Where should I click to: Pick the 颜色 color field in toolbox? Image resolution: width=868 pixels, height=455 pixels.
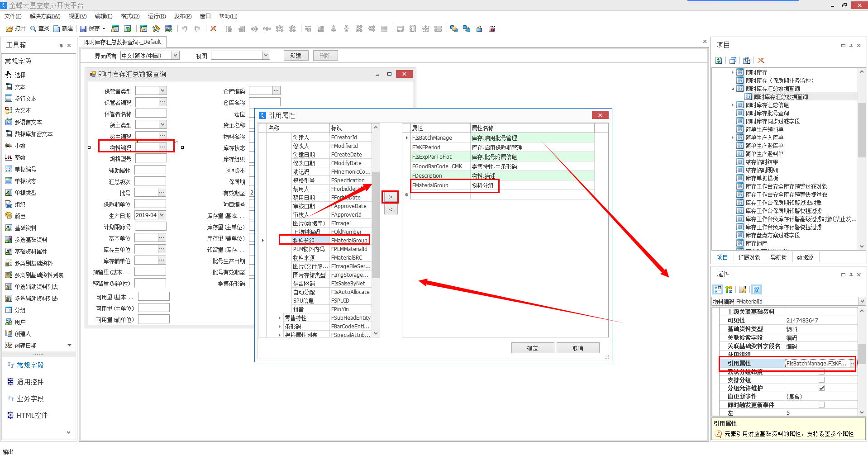16,216
